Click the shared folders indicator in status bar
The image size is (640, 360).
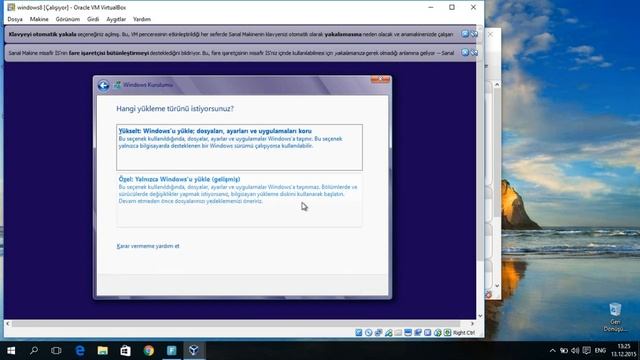click(398, 333)
